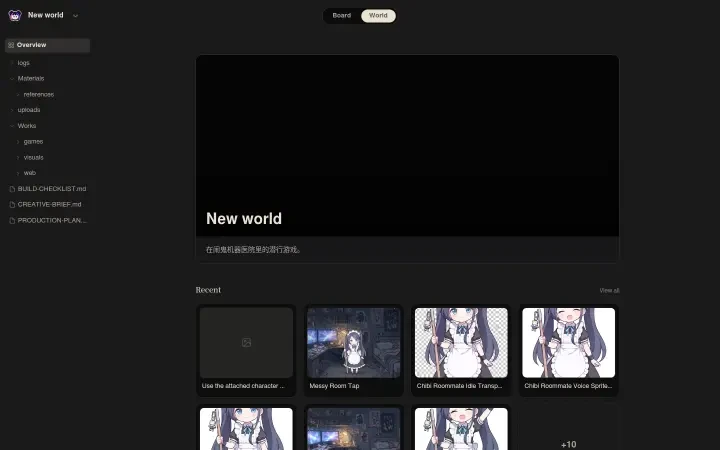
Task: Expand the references folder chevron
Action: click(18, 95)
